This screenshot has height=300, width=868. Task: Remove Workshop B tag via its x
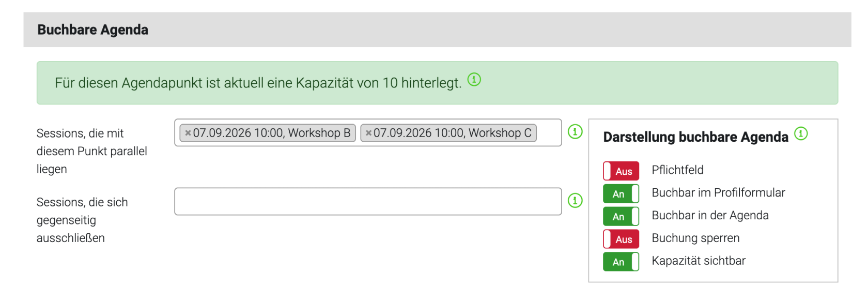coord(188,133)
